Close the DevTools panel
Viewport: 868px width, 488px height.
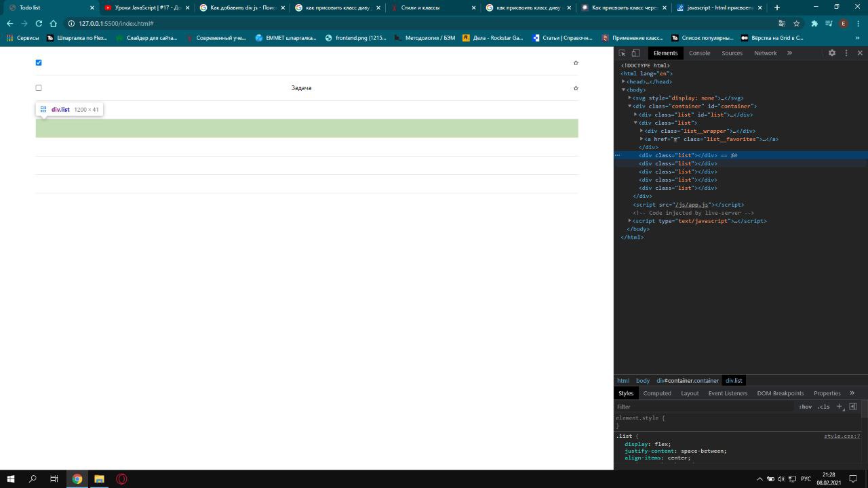pos(860,53)
